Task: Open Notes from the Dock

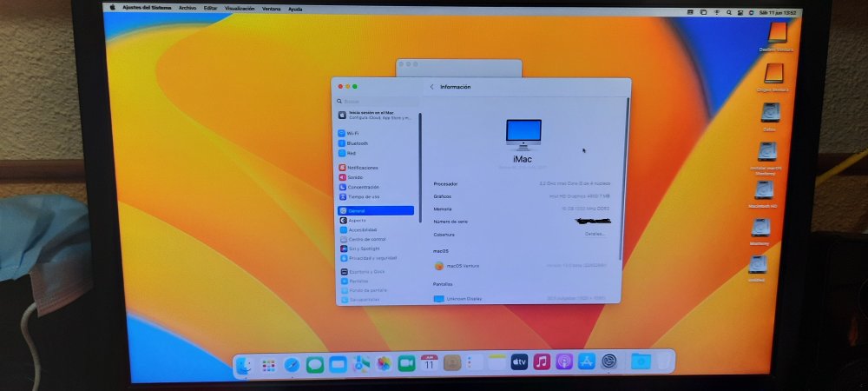Action: pyautogui.click(x=496, y=362)
